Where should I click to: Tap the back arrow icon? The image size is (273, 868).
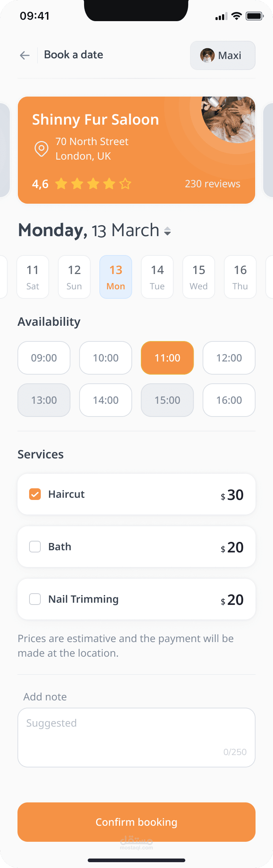(x=25, y=55)
